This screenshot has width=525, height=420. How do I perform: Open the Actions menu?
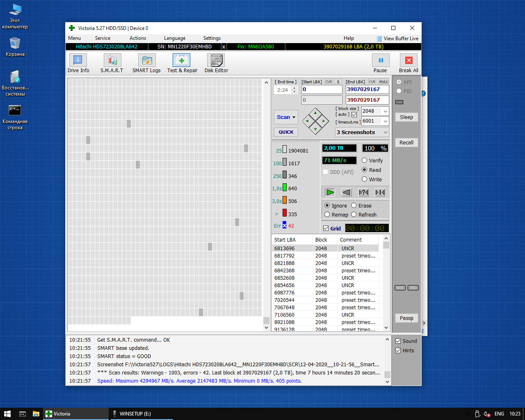[x=138, y=38]
